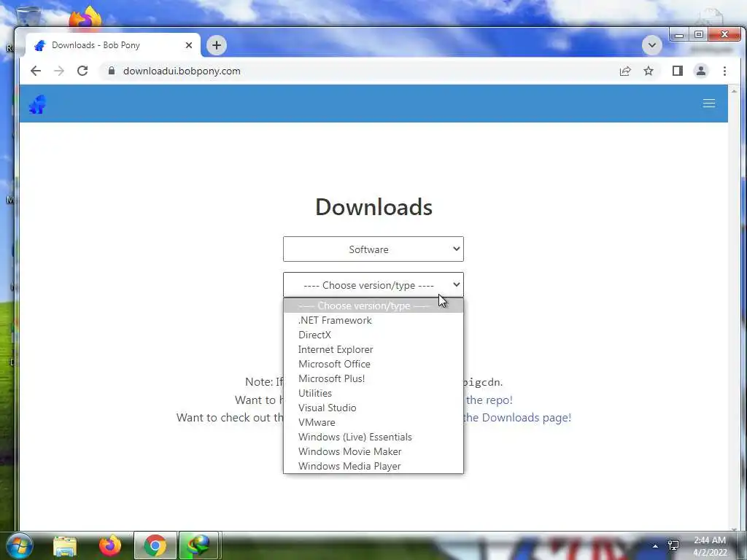Open the globe download manager taskbar icon

pyautogui.click(x=198, y=545)
